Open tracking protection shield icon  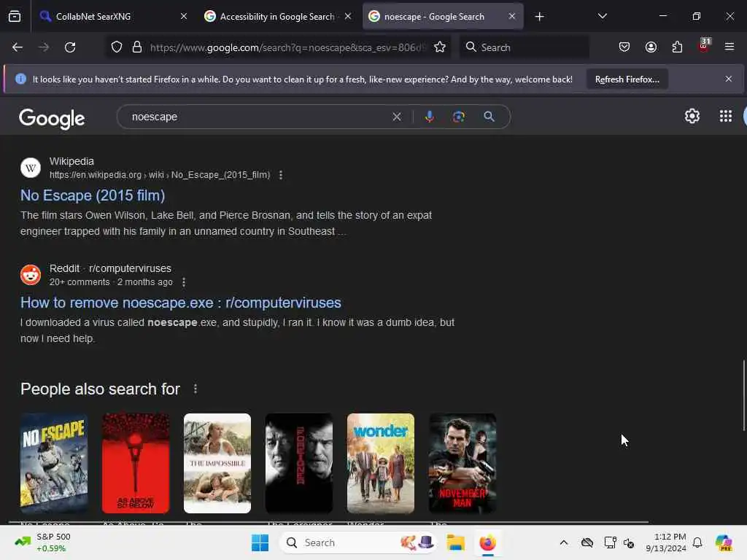tap(117, 47)
